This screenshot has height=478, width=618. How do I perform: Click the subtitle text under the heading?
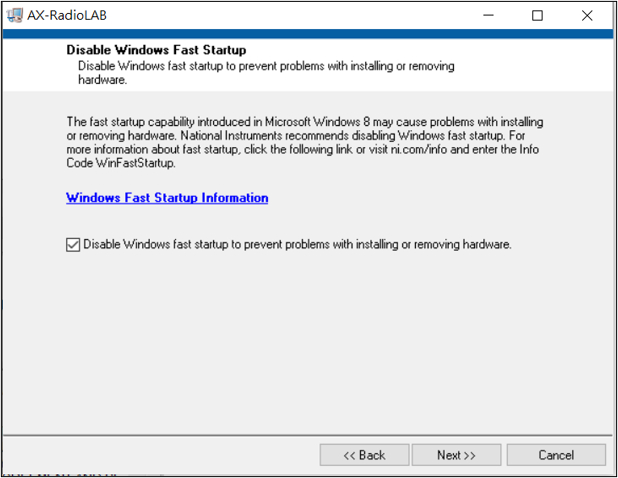tap(266, 73)
